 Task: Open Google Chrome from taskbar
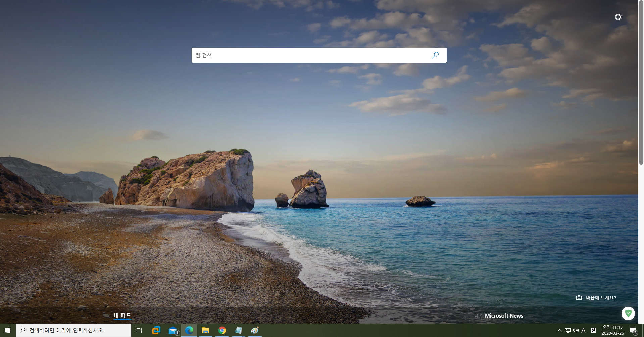[x=222, y=330]
